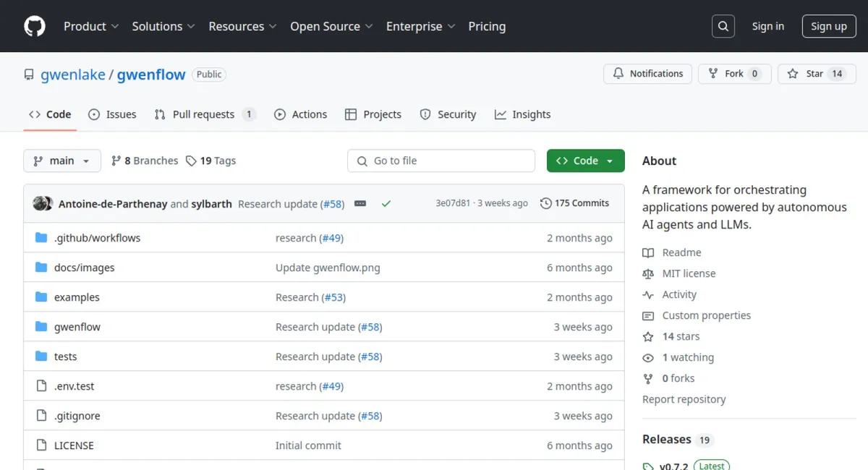Open the 'Update gwenflow.png' commit message
The height and width of the screenshot is (470, 868).
(328, 268)
